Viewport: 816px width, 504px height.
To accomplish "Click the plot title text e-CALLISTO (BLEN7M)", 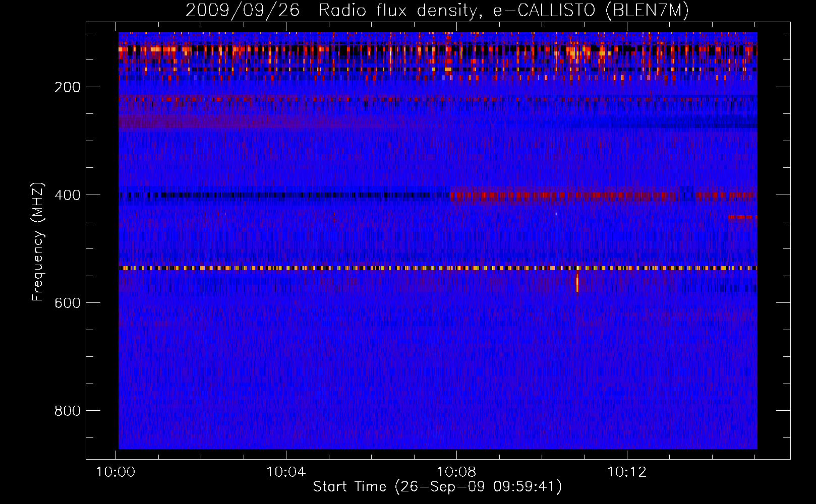I will (591, 11).
